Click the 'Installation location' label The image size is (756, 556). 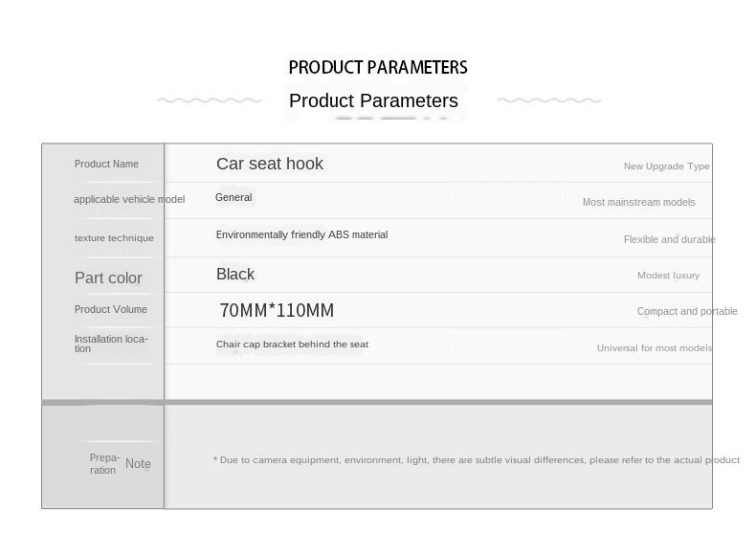111,344
